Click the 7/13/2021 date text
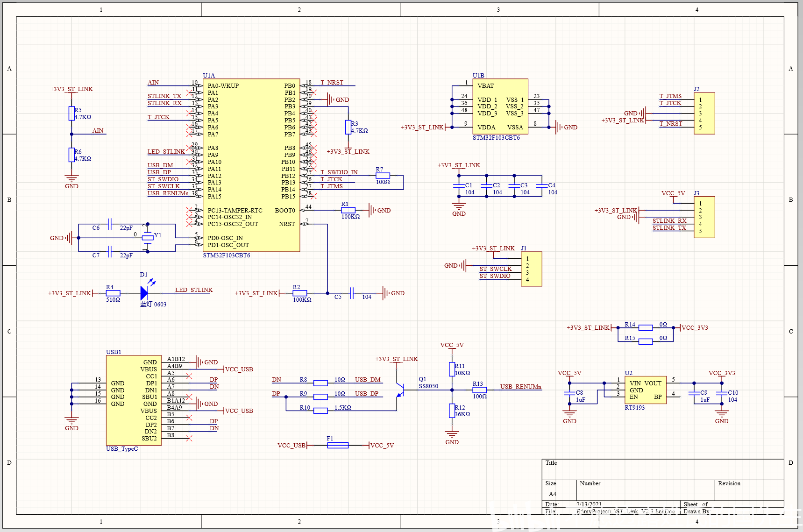 (589, 504)
